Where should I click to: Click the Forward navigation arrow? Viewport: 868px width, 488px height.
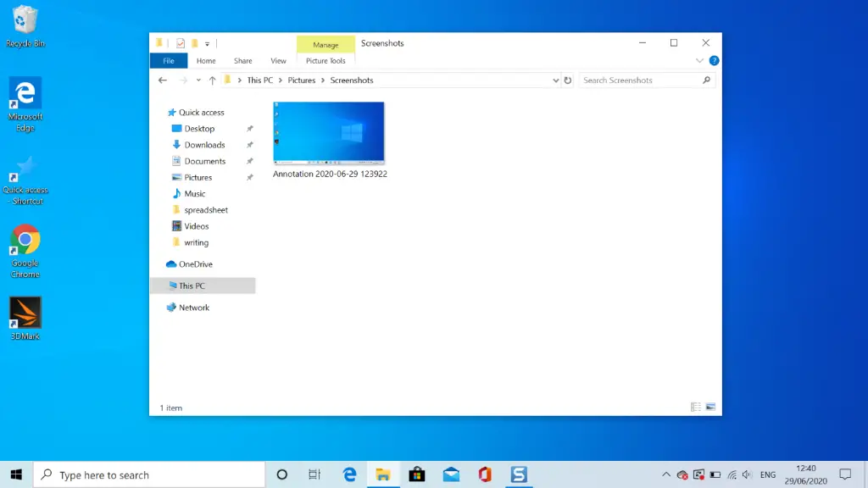[183, 80]
